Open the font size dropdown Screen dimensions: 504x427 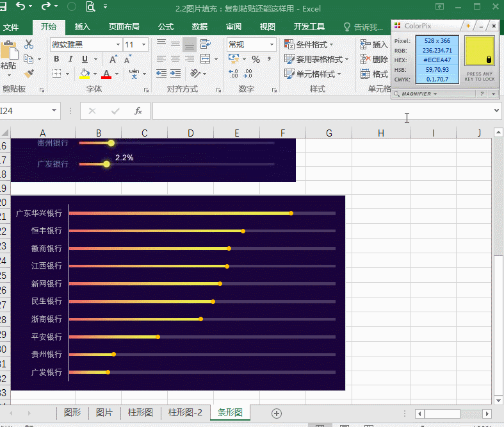point(143,44)
